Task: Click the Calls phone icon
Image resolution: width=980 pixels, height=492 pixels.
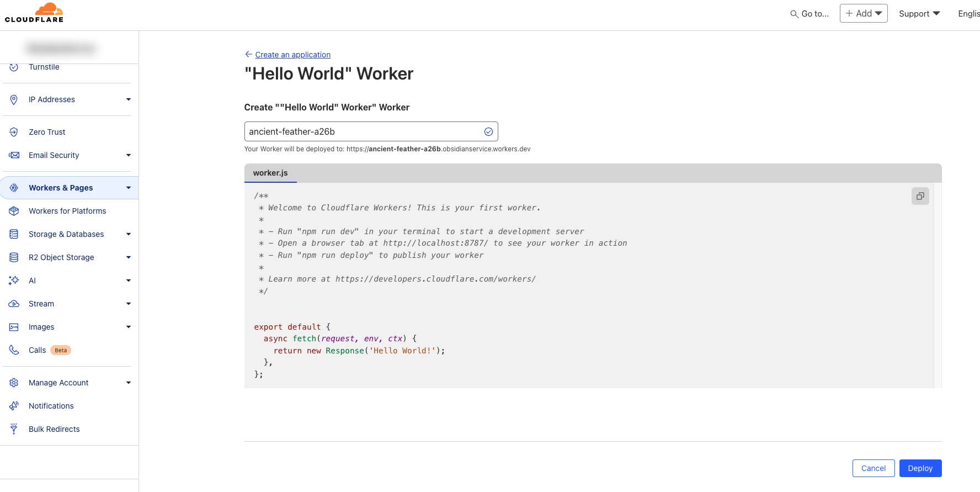Action: tap(14, 350)
